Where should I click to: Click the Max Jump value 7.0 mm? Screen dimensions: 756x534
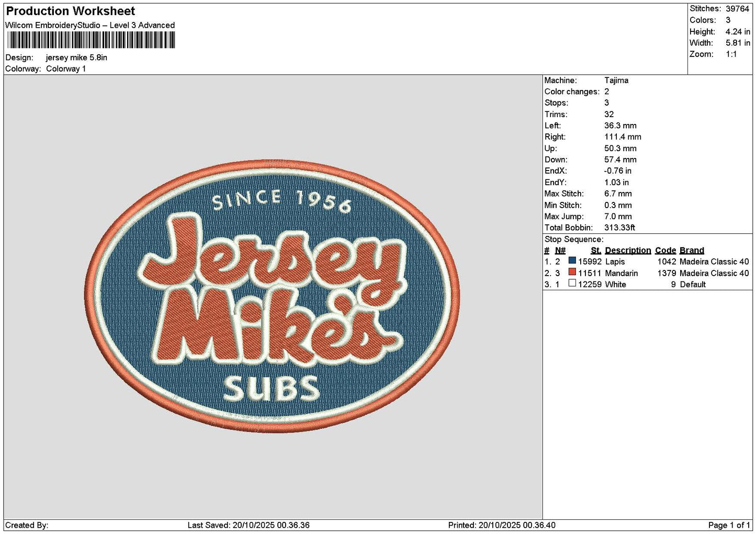point(618,217)
